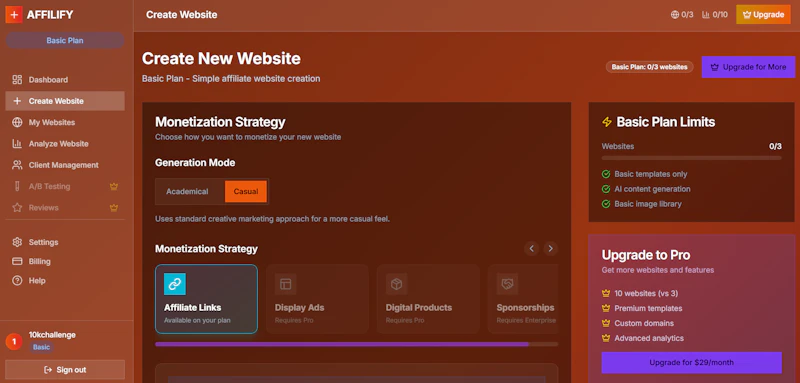Go to Analyze Website
Viewport: 800px width, 383px height.
(x=65, y=144)
